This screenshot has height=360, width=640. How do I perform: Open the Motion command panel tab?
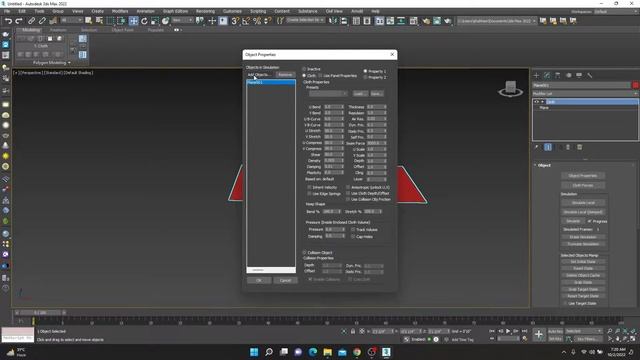coord(569,76)
